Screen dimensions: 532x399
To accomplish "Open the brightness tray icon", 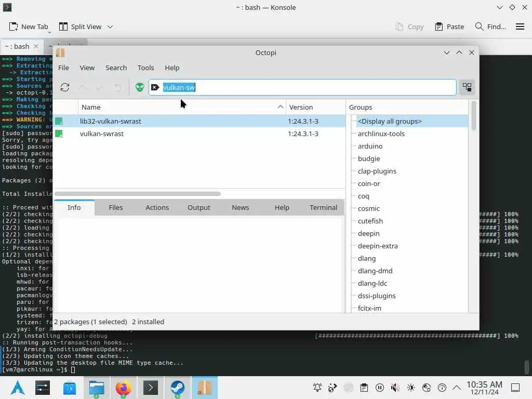I will click(x=410, y=388).
